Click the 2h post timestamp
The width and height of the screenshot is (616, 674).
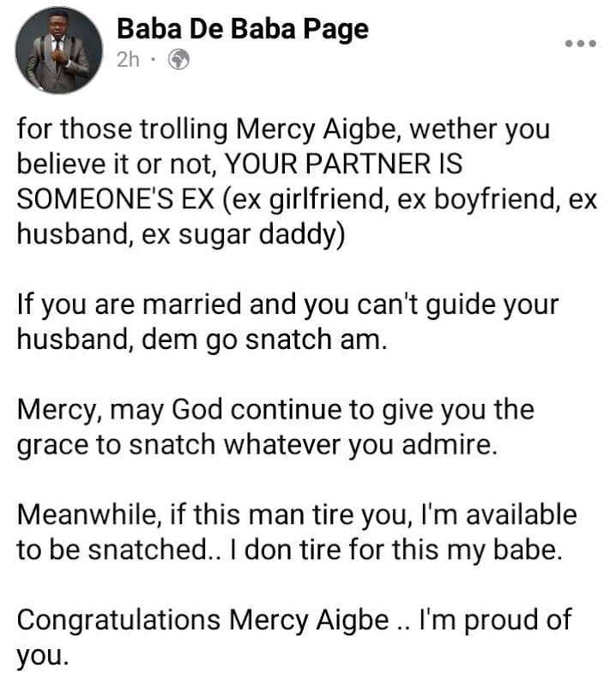tap(128, 59)
